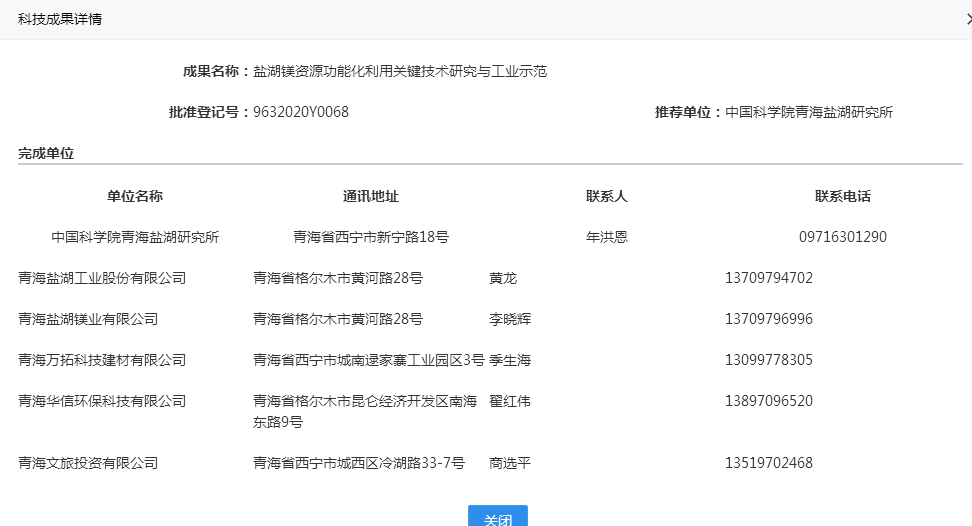Click the 科技成果详情 dialog title

pos(60,19)
